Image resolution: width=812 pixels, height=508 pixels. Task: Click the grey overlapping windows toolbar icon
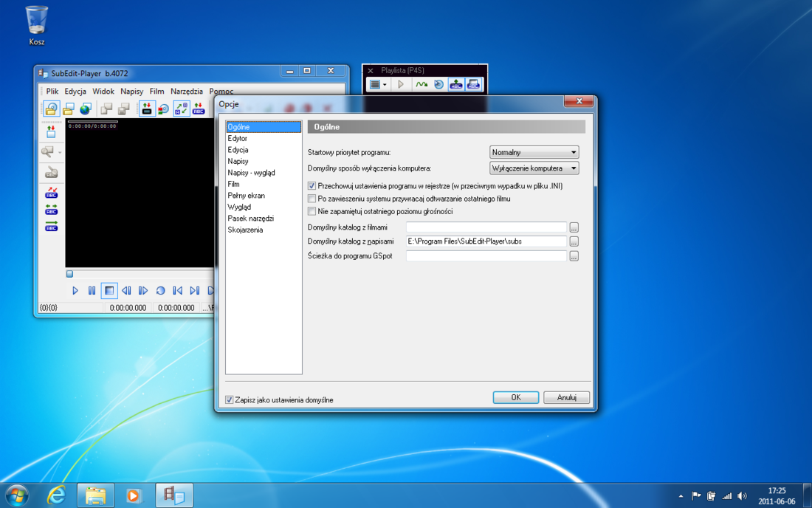coord(107,109)
